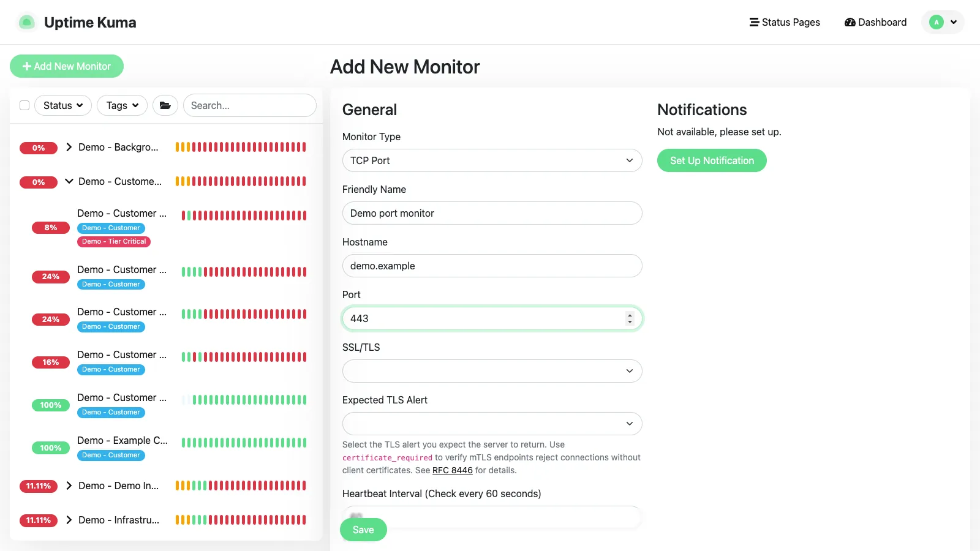Click the 0% badge of Demo - Backgro...
The image size is (980, 551).
[39, 148]
